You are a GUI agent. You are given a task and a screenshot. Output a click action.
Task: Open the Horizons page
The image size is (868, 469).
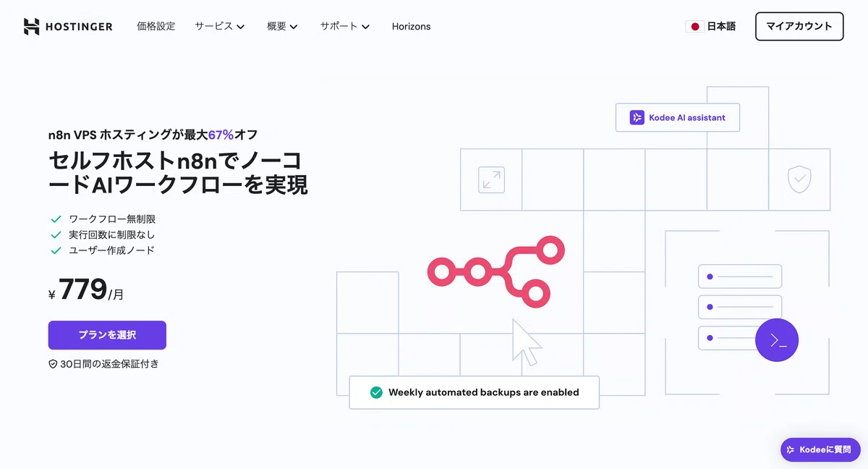pos(411,26)
